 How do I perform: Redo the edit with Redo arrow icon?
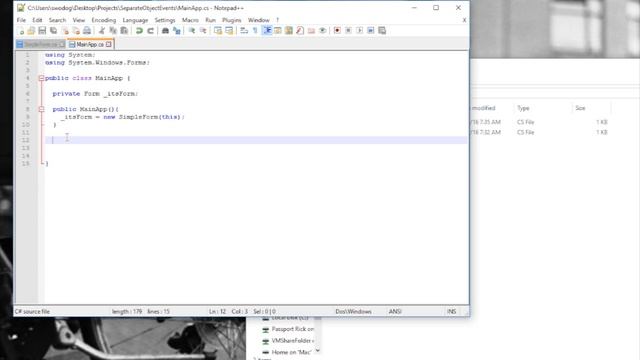[x=150, y=31]
